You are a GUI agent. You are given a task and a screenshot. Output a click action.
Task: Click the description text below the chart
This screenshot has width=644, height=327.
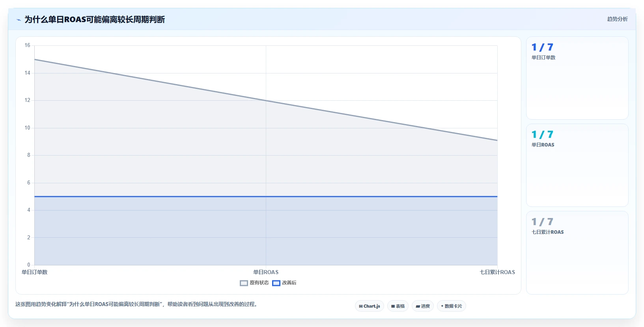point(136,304)
